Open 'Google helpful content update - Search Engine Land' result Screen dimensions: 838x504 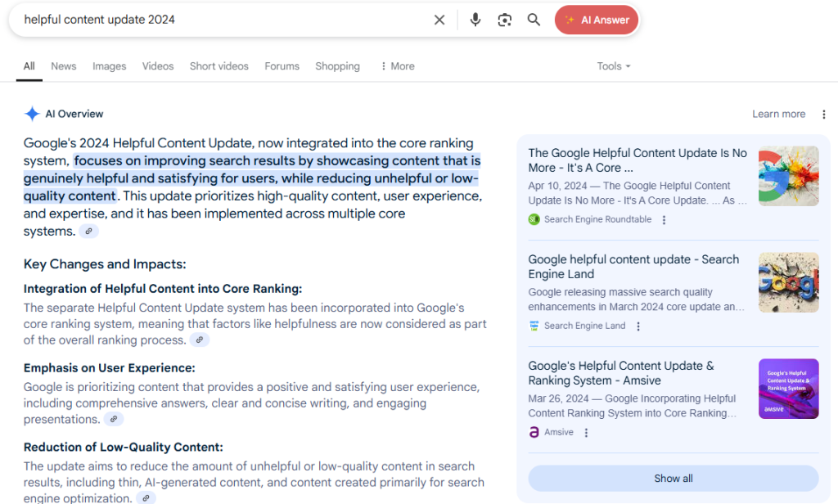point(633,267)
